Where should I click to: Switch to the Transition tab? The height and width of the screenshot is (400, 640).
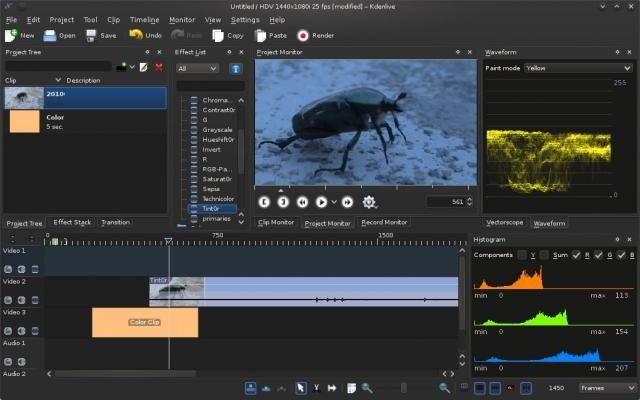click(116, 222)
